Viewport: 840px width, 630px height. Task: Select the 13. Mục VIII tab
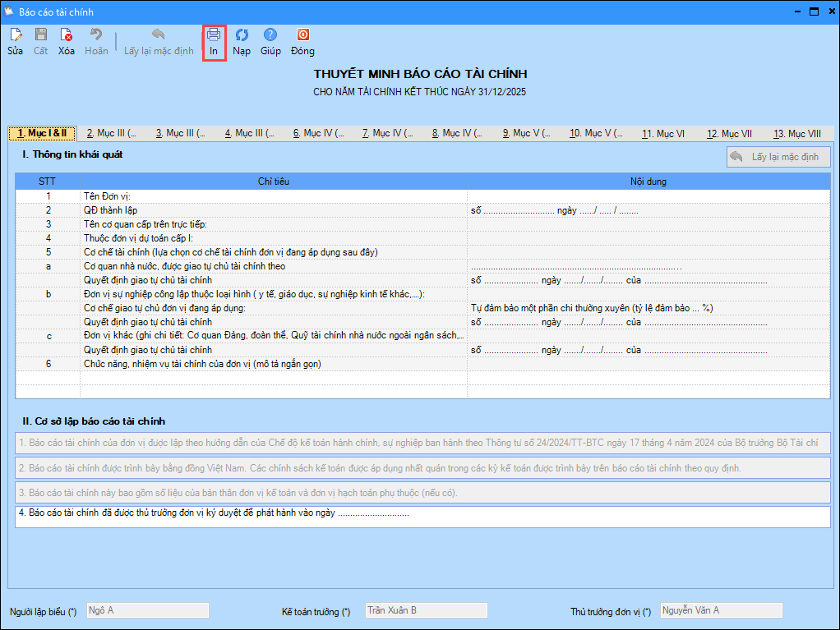pos(796,133)
